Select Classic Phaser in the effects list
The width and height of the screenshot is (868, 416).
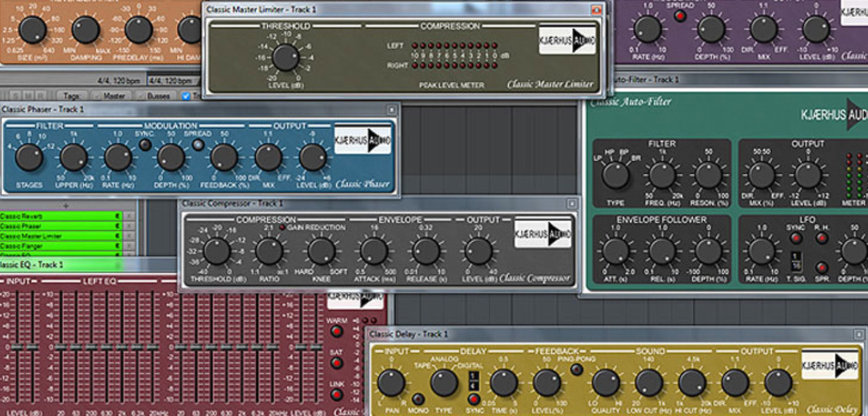click(61, 226)
